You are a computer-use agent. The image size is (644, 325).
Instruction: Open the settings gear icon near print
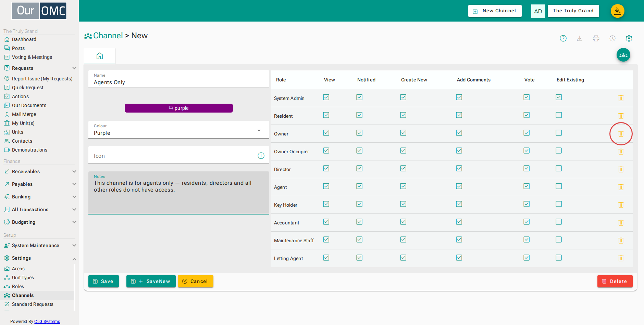pos(629,38)
